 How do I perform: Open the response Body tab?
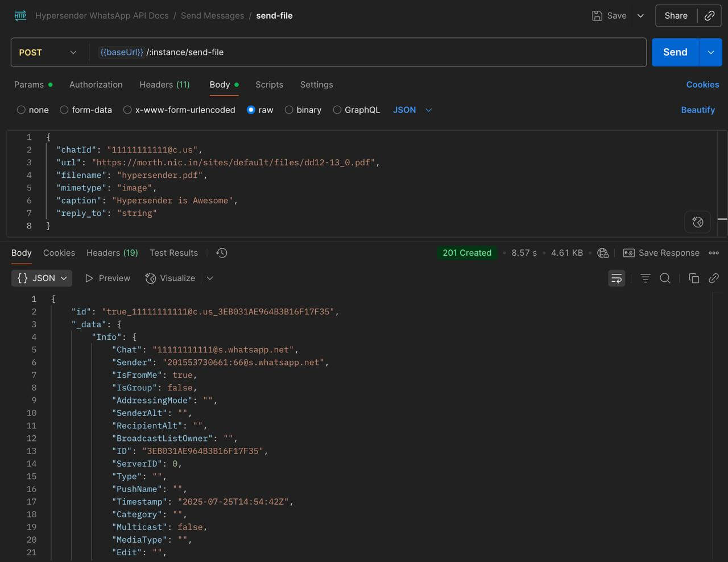22,253
